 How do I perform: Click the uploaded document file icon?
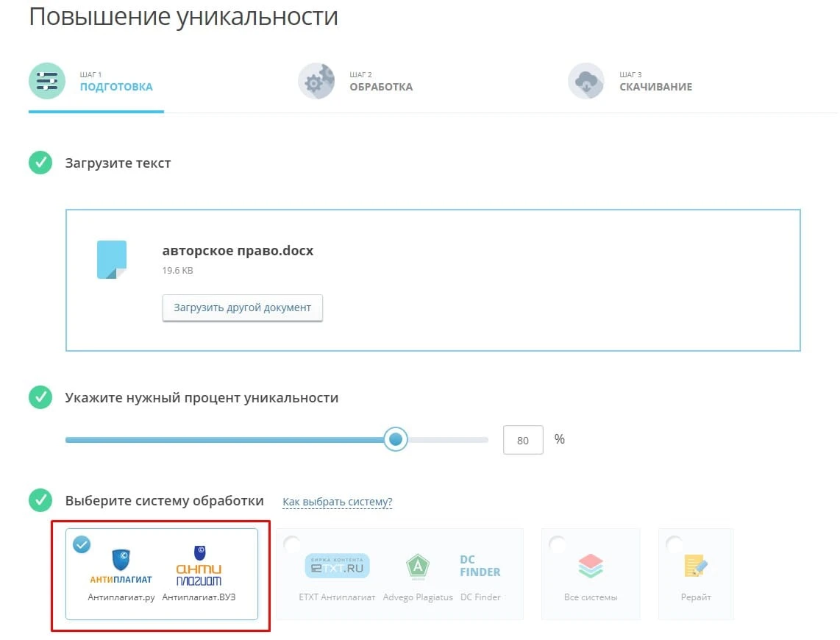pos(112,259)
